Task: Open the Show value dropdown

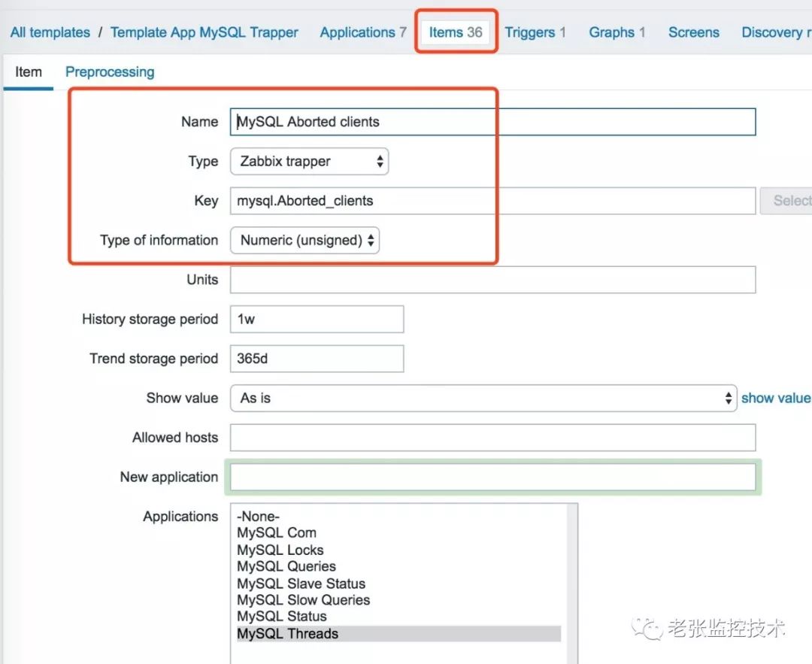Action: [x=483, y=398]
